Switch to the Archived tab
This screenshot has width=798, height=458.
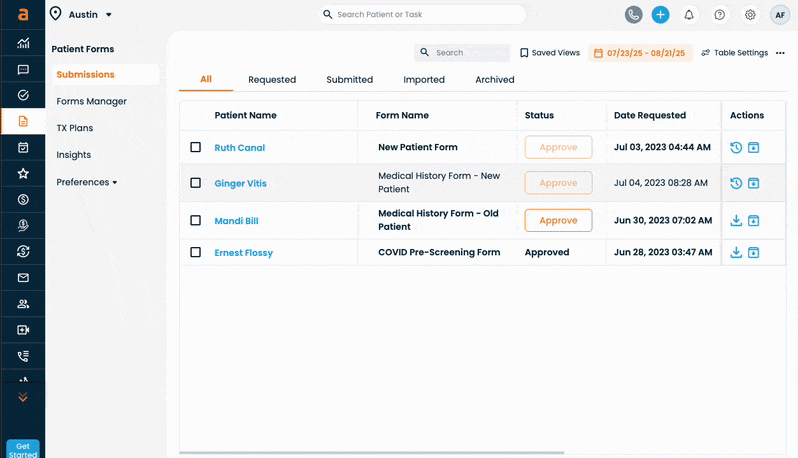coord(494,80)
